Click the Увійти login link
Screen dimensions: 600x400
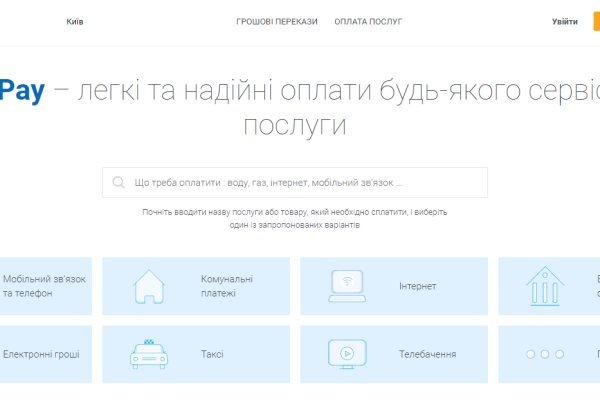tap(564, 21)
